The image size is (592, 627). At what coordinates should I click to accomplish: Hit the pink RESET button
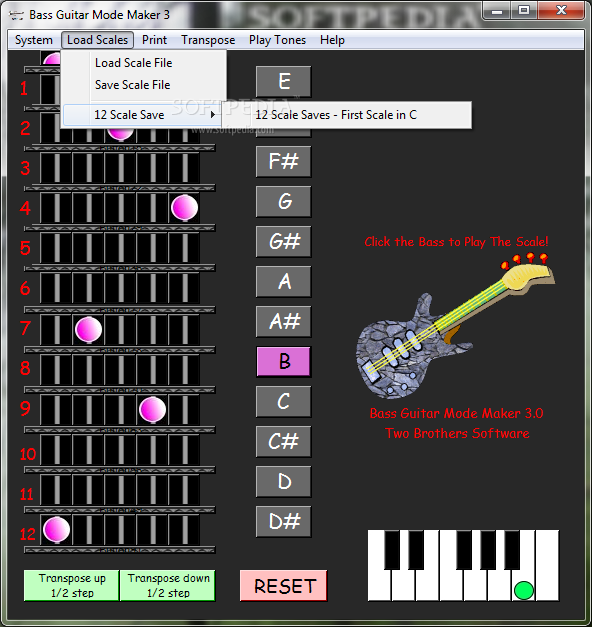[284, 586]
